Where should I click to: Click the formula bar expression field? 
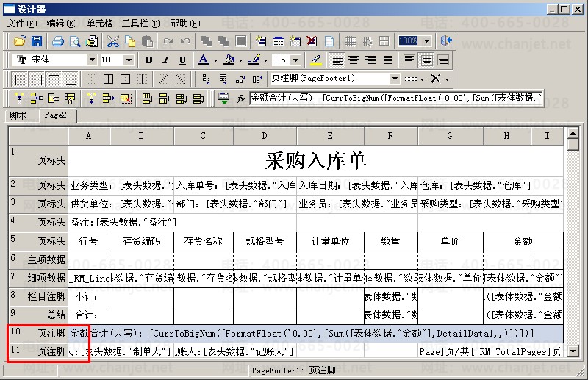coord(396,98)
